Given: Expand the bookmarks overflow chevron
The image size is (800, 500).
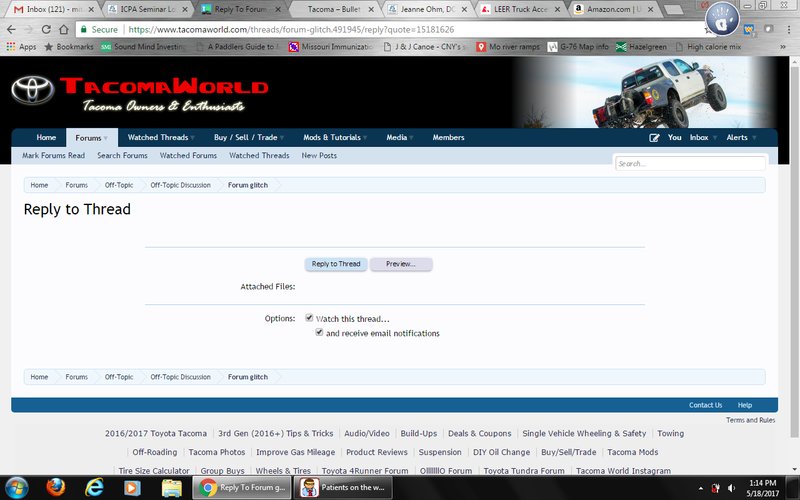Looking at the screenshot, I should pos(783,47).
